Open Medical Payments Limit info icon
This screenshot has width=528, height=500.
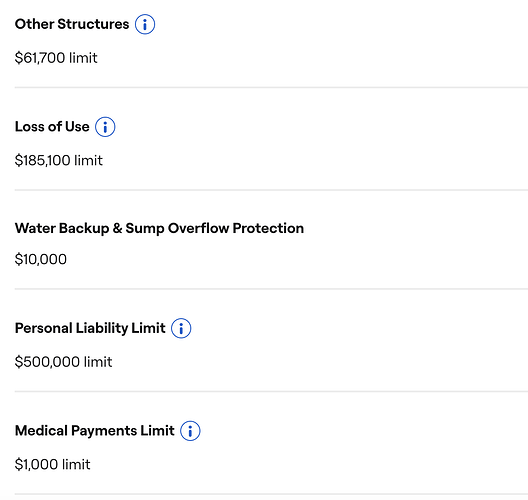190,431
